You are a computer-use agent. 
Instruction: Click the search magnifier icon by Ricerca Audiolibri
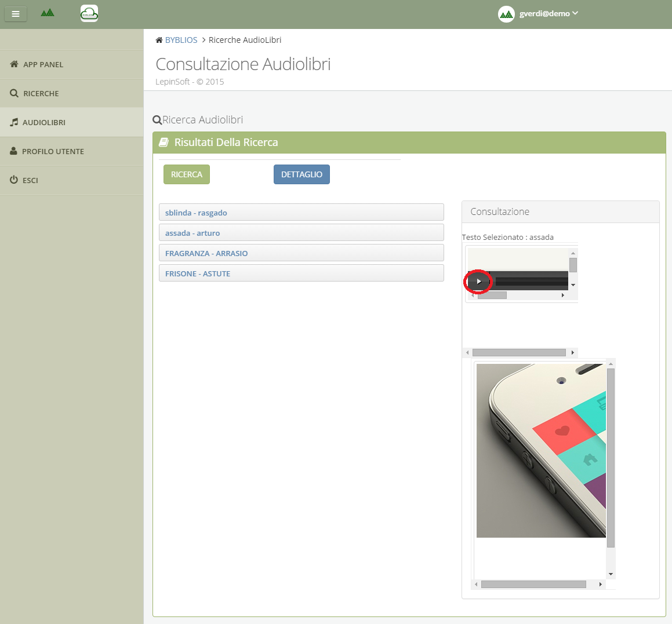point(157,120)
